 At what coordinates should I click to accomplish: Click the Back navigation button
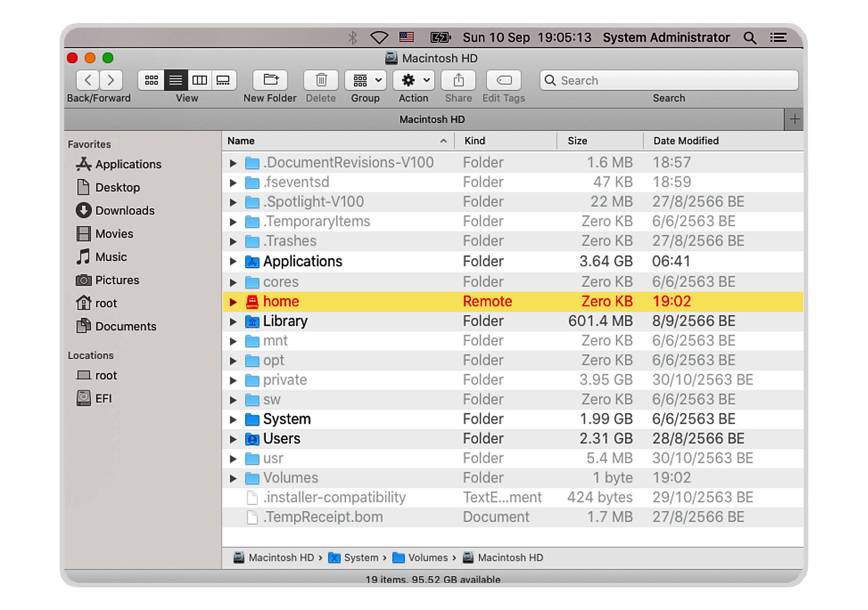pos(88,80)
